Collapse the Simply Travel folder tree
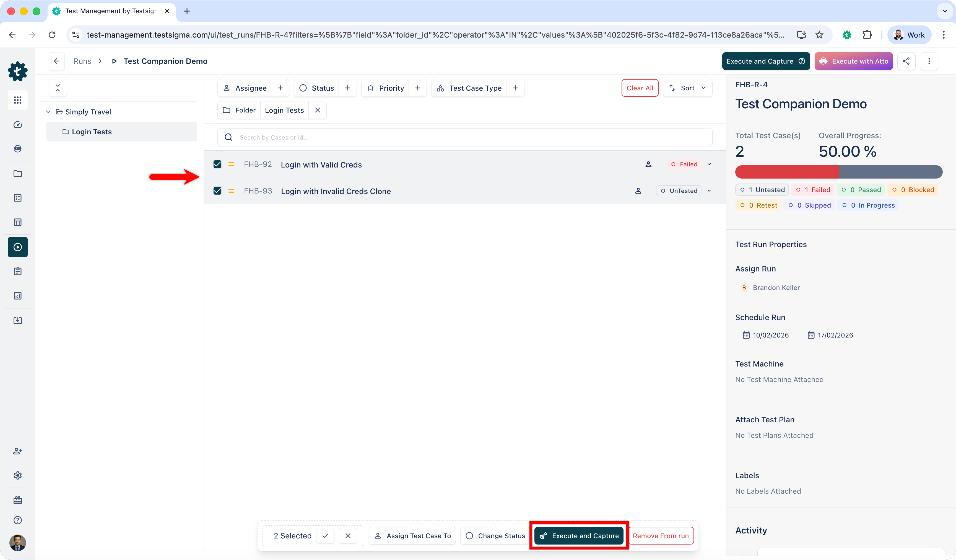The width and height of the screenshot is (956, 560). pyautogui.click(x=49, y=111)
